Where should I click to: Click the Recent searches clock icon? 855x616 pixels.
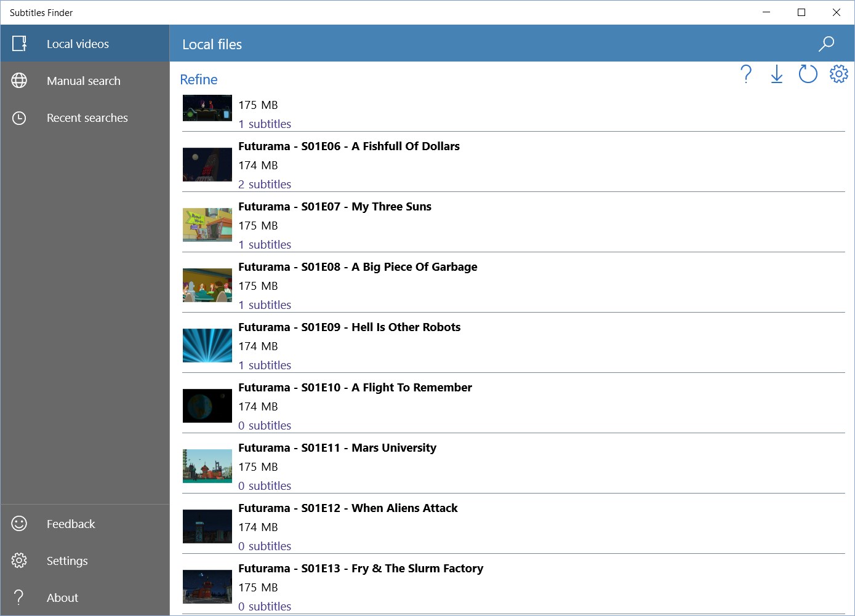[19, 118]
